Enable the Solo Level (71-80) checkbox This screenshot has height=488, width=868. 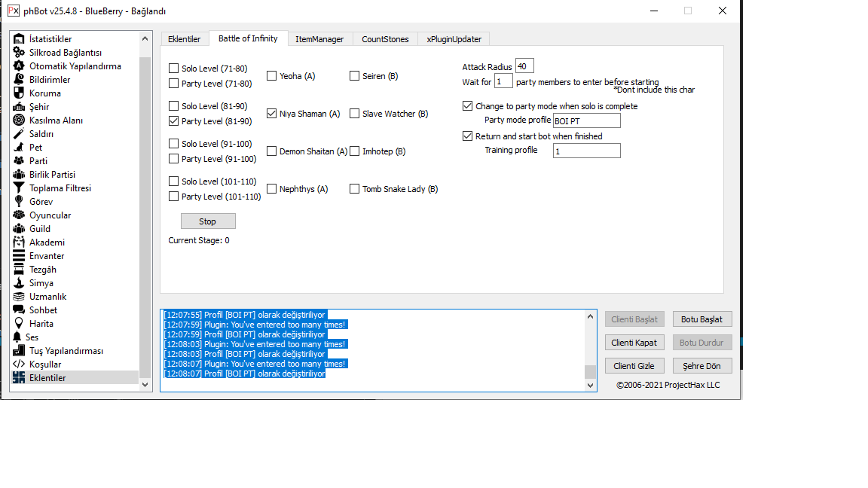pos(174,69)
